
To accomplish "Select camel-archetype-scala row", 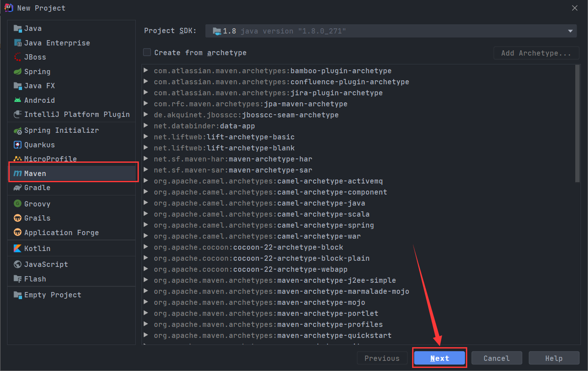I will click(358, 214).
